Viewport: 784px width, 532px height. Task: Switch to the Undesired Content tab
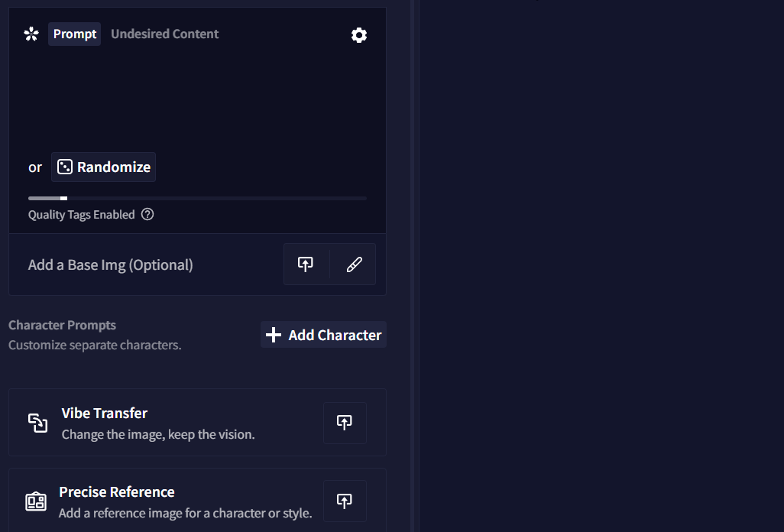pyautogui.click(x=164, y=34)
